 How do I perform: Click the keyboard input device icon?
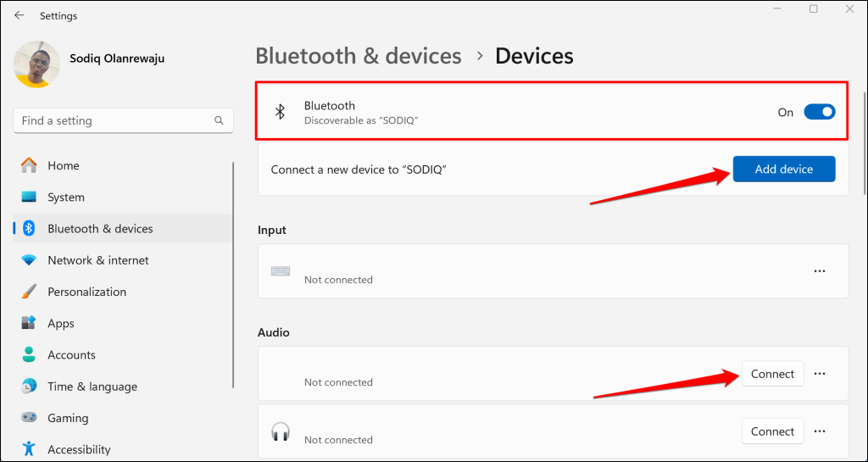(281, 271)
